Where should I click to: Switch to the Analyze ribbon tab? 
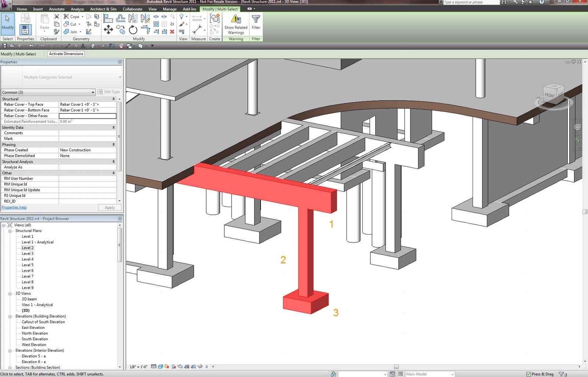coord(77,9)
